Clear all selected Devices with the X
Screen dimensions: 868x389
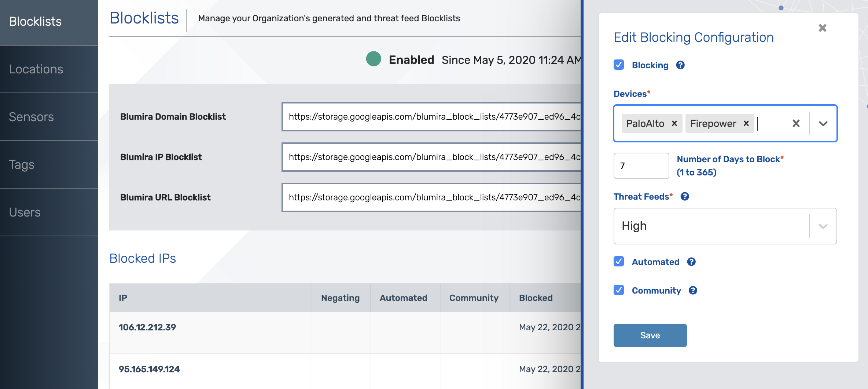point(796,123)
